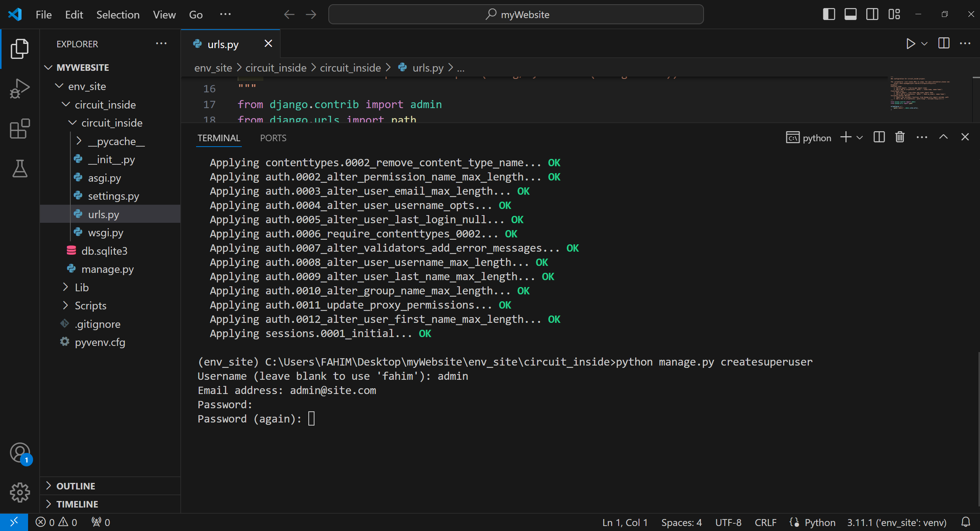Open terminal launch profile dropdown
Image resolution: width=980 pixels, height=531 pixels.
[x=860, y=138]
